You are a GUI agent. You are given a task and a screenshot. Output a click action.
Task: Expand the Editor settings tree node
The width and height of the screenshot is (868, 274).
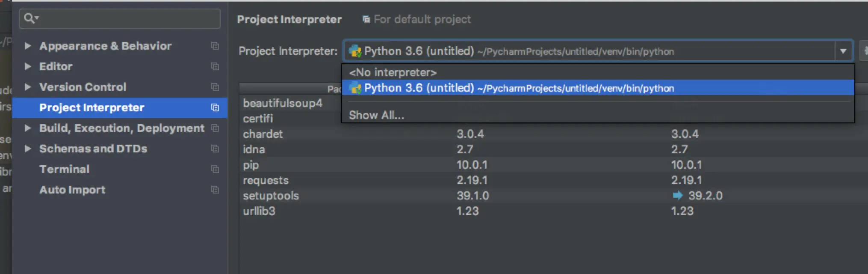28,66
